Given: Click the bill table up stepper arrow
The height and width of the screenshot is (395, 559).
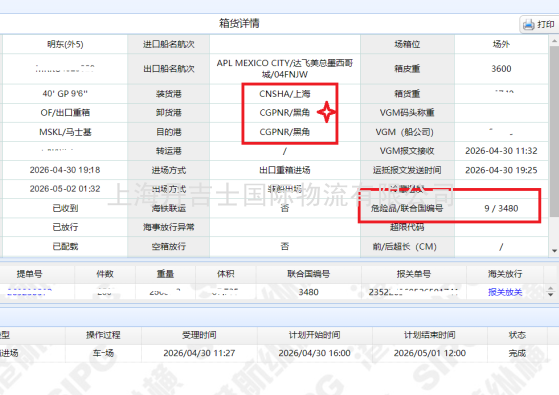Looking at the screenshot, I should (551, 289).
